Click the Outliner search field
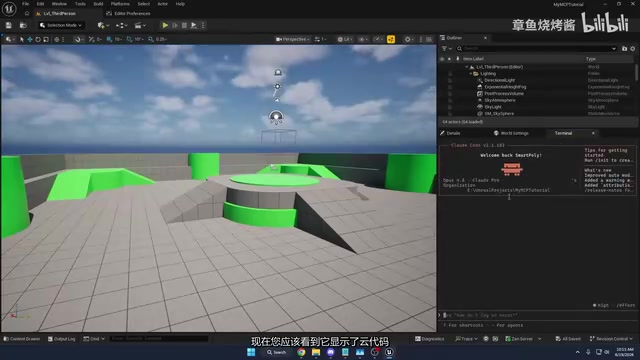Image resolution: width=640 pixels, height=360 pixels. point(536,49)
